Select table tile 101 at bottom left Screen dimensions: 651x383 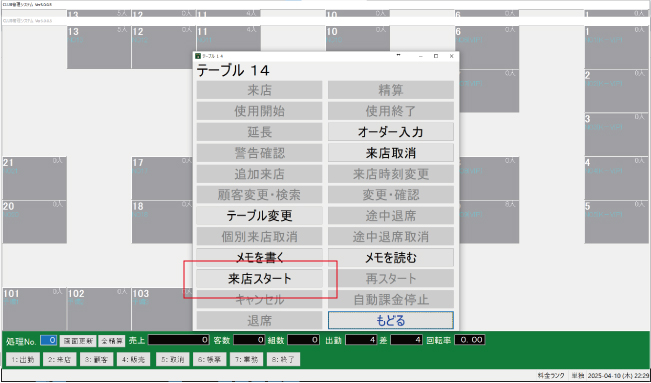[34, 309]
